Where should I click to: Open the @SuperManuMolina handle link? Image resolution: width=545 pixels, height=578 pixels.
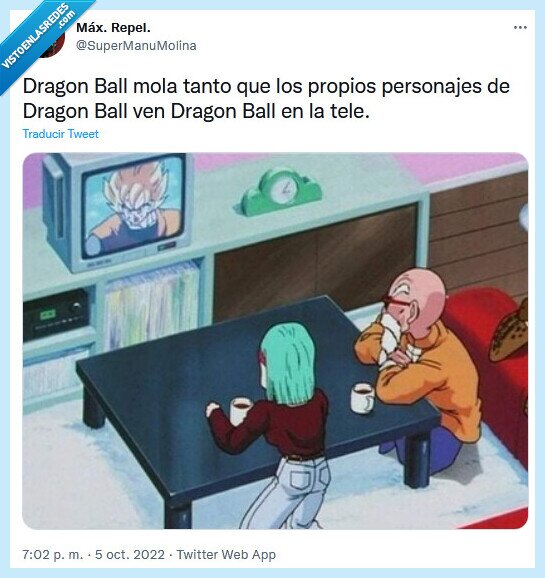point(136,46)
